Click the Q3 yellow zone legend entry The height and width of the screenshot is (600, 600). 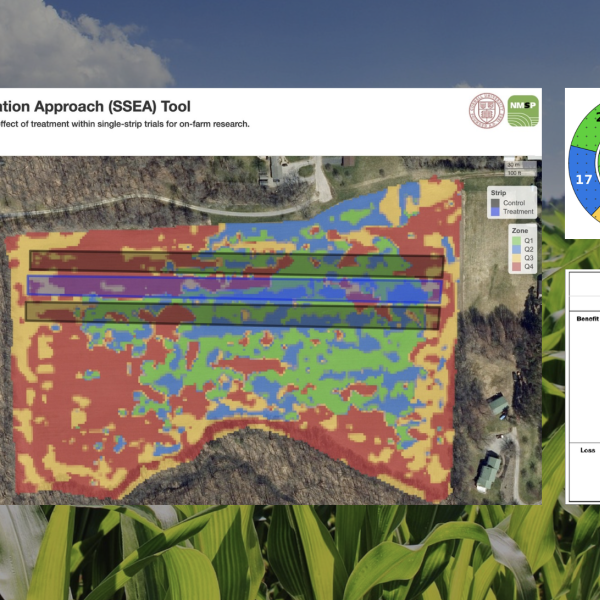(523, 258)
